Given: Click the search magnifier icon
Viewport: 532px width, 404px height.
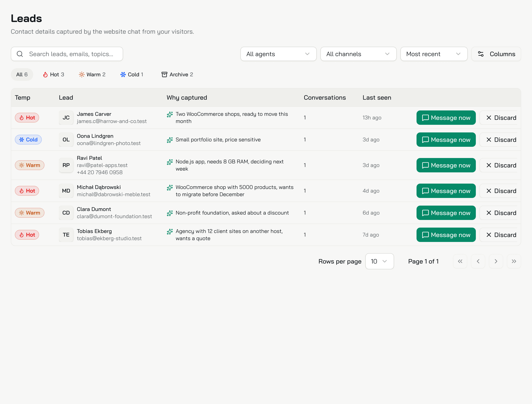Looking at the screenshot, I should pyautogui.click(x=20, y=54).
